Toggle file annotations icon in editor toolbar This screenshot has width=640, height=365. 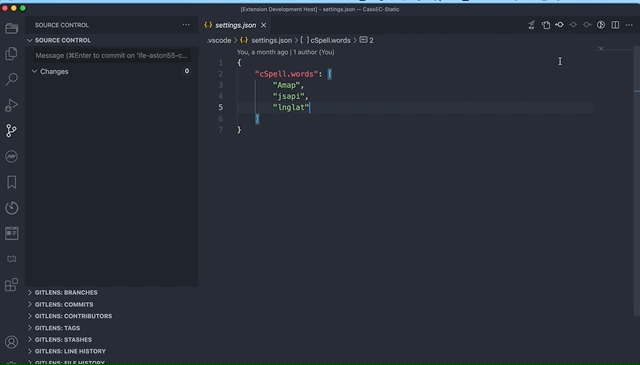[x=601, y=25]
